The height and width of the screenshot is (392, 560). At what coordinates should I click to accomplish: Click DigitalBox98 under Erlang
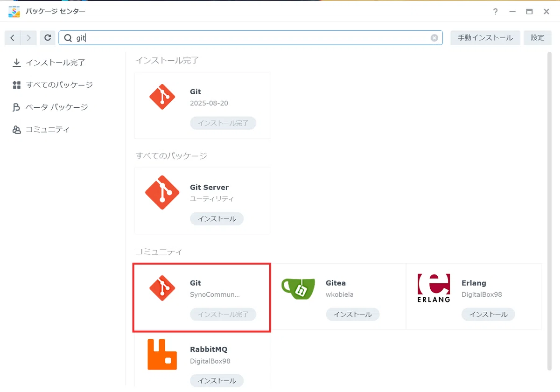click(482, 294)
